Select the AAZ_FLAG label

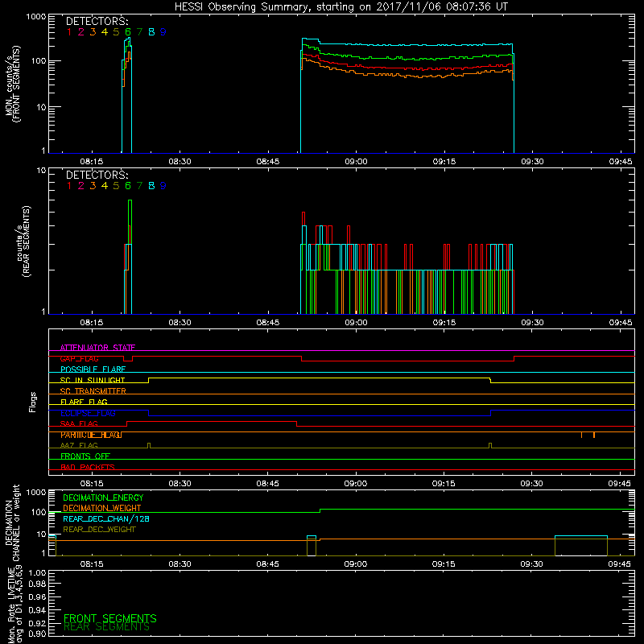coord(79,446)
